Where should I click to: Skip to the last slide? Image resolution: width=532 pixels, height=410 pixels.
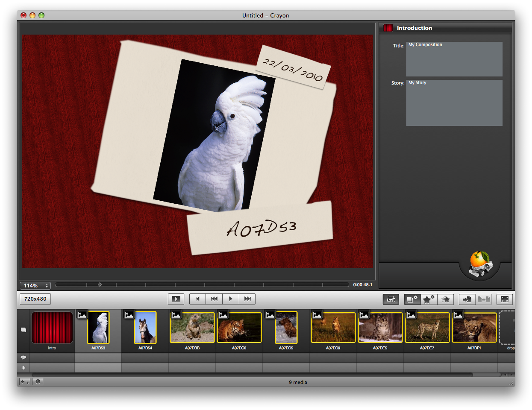coord(247,299)
